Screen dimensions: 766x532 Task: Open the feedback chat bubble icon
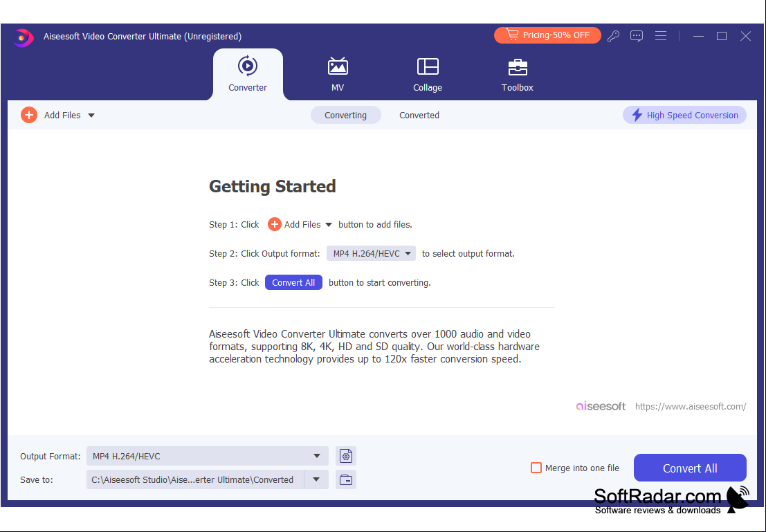(637, 36)
